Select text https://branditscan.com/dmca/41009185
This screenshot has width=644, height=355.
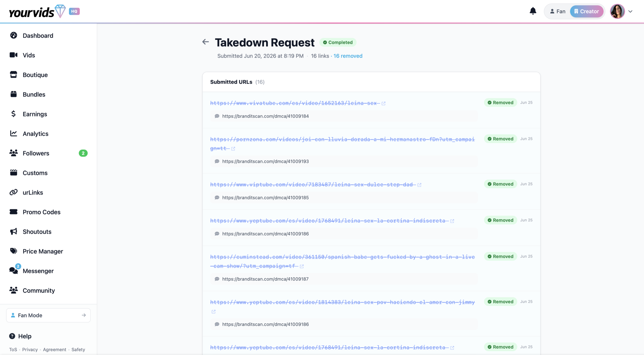[x=265, y=198]
